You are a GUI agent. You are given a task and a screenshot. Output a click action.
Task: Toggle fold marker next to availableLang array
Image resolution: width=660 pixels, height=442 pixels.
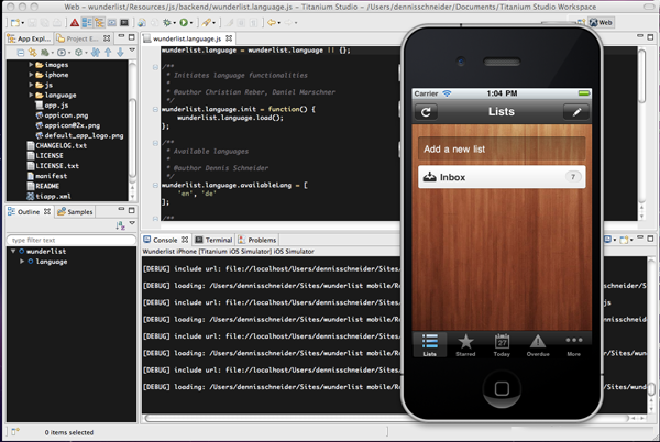coord(155,185)
